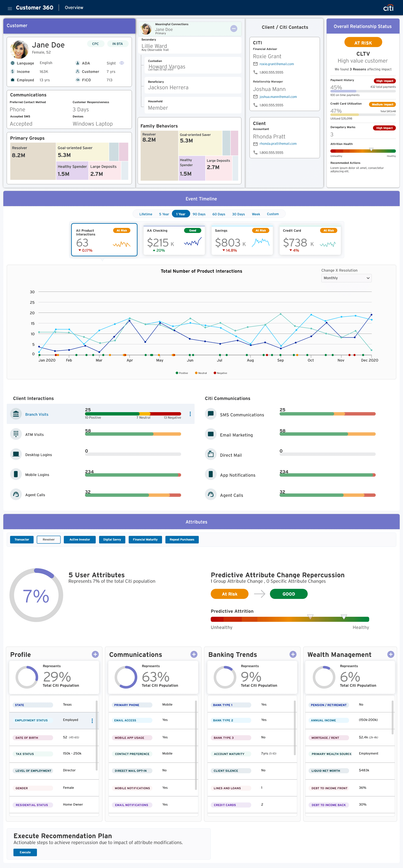Click the Desktop Logins laptop icon
Viewport: 403px width, 868px height.
(x=16, y=454)
